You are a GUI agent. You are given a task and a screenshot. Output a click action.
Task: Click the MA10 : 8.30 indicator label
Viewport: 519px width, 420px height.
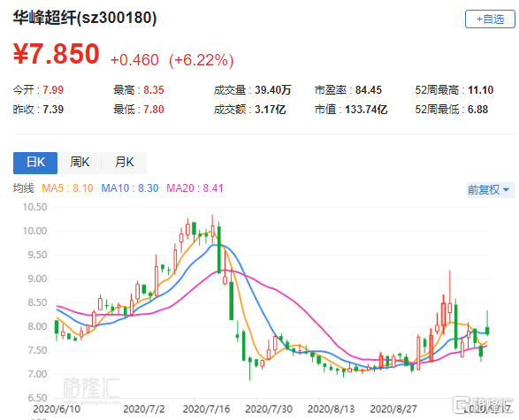click(x=130, y=188)
